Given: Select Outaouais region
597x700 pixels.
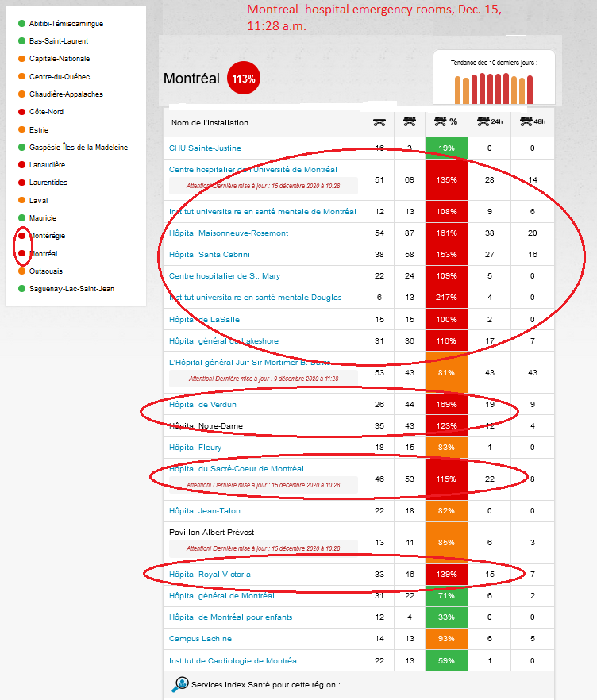Looking at the screenshot, I should pos(46,271).
